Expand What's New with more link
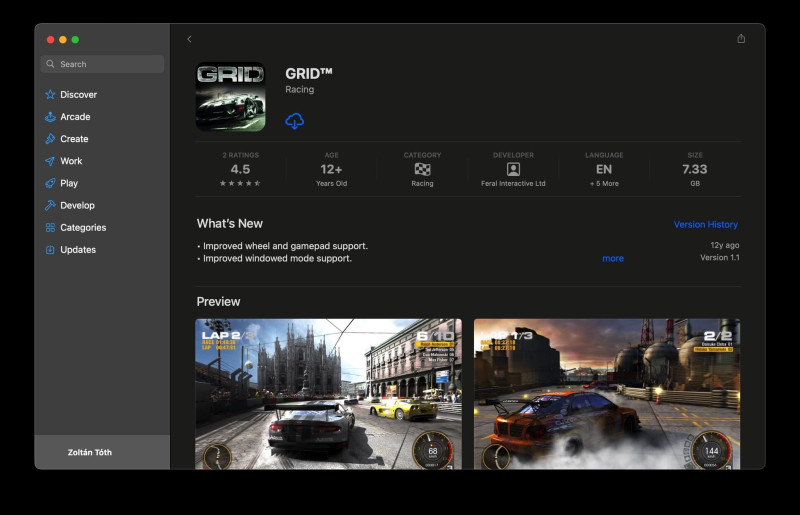800x515 pixels. (613, 258)
